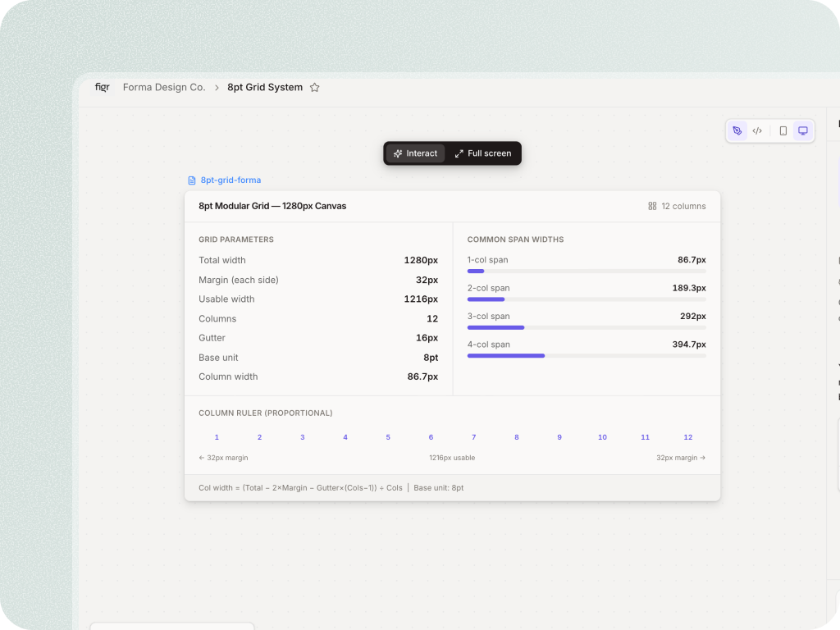This screenshot has height=630, width=840.
Task: Click the 12 columns grid icon
Action: 652,206
